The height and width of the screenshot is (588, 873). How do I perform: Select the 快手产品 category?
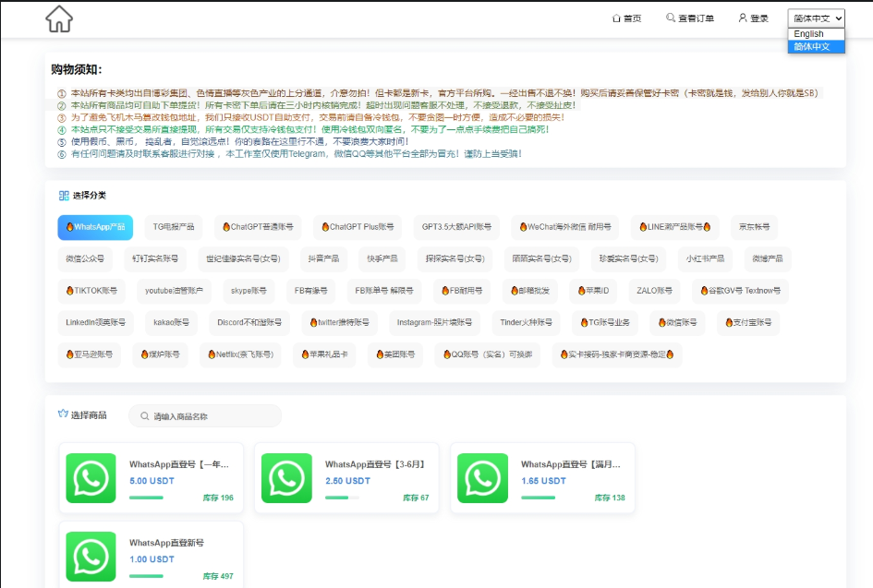pyautogui.click(x=382, y=258)
